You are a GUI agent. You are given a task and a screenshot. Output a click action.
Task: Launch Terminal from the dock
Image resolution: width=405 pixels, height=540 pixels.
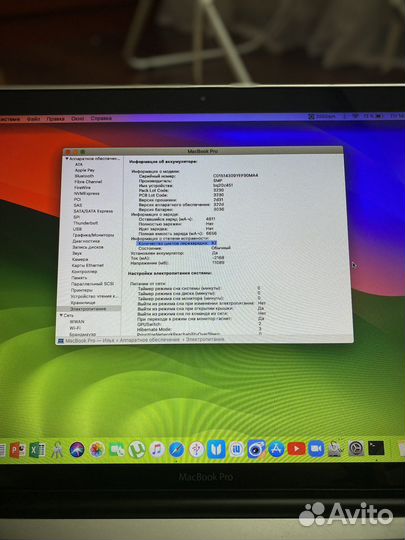click(x=376, y=448)
